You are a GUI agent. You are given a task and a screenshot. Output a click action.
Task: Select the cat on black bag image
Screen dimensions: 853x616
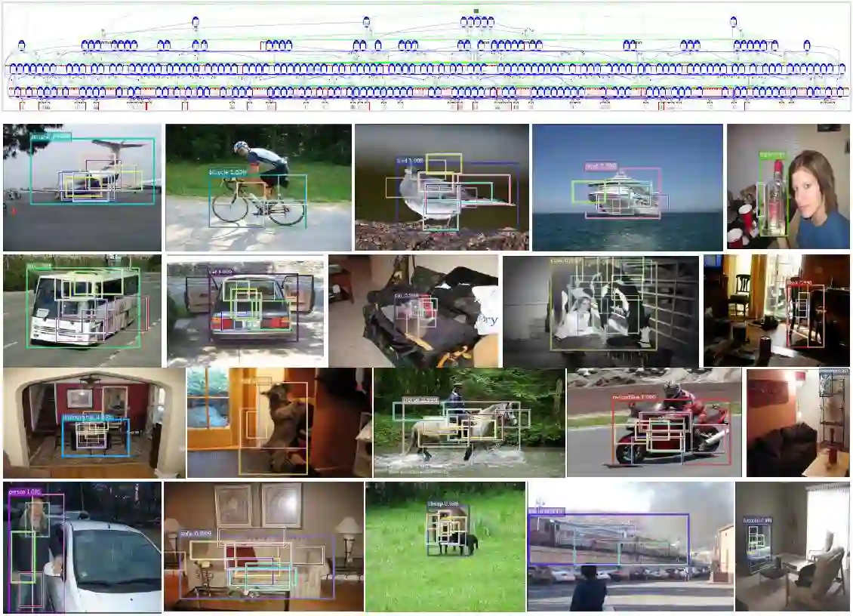click(x=414, y=311)
